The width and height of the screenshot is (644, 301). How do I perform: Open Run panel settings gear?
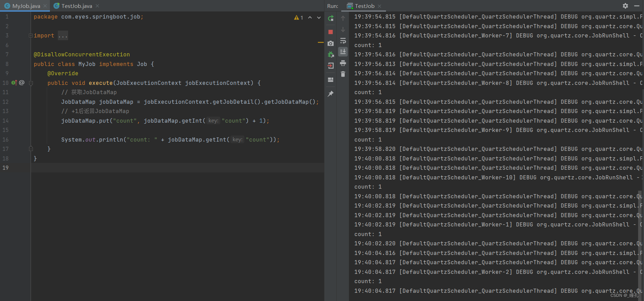click(x=625, y=6)
